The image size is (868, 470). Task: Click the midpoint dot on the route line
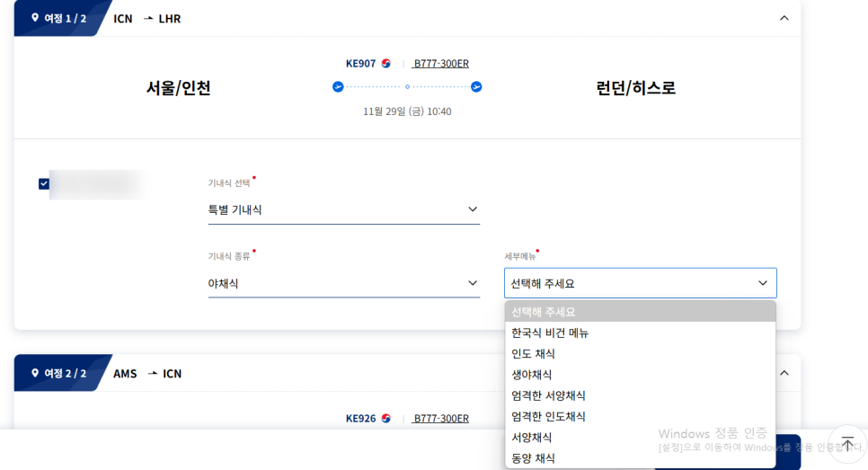pos(407,87)
